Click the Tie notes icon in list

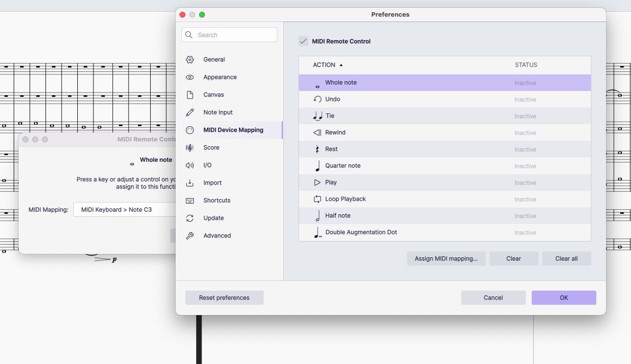coord(317,116)
